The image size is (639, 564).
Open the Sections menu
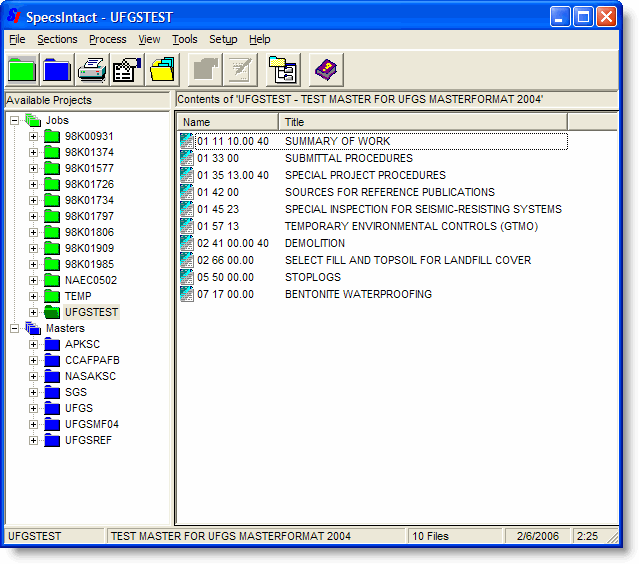click(x=57, y=39)
